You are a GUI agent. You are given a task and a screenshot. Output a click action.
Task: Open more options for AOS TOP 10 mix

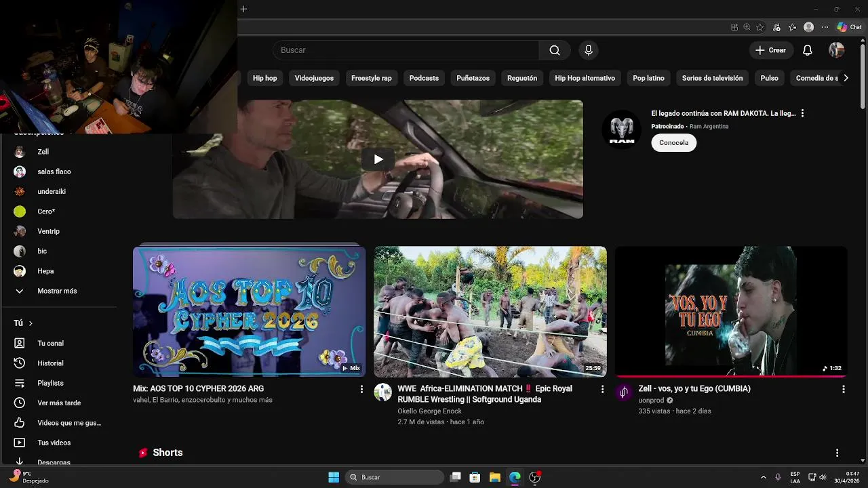click(x=361, y=389)
